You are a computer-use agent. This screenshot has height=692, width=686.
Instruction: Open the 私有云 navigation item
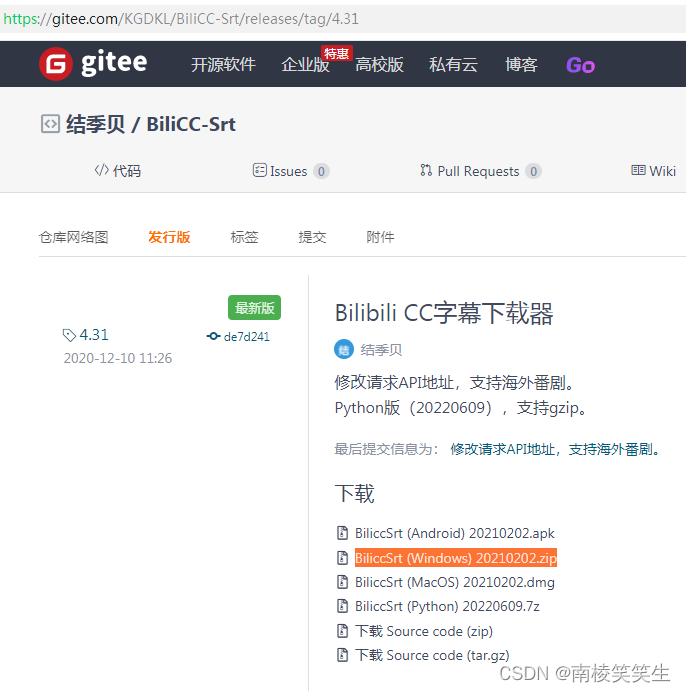tap(453, 65)
